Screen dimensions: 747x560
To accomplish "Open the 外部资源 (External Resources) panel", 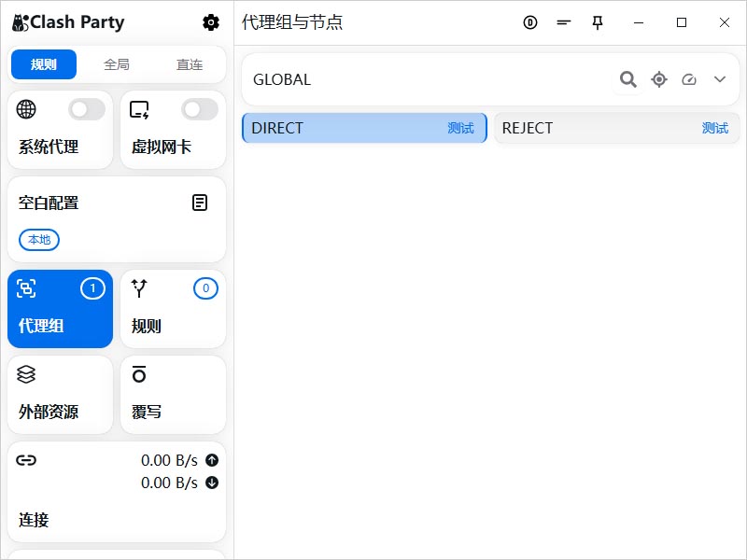I will coord(60,394).
